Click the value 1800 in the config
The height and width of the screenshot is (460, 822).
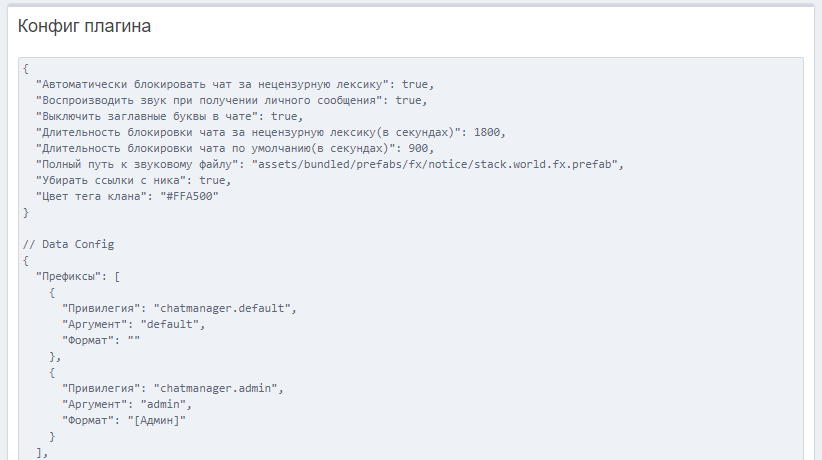pos(489,132)
